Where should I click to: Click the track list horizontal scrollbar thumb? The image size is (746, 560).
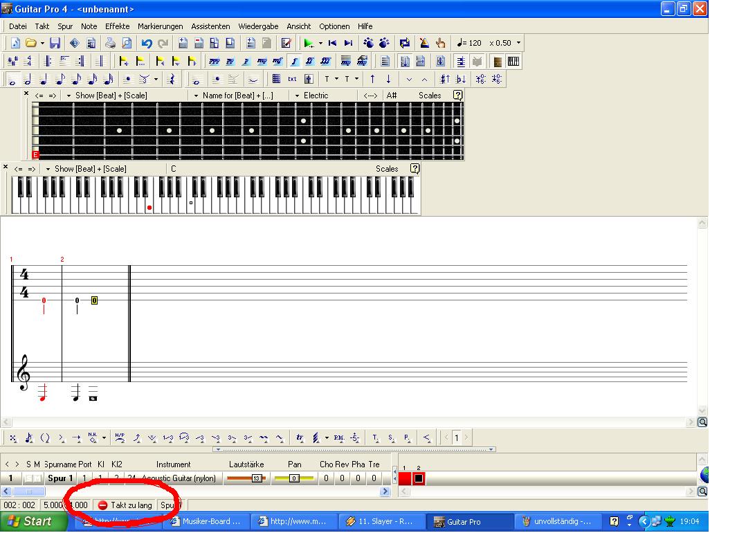tap(28, 491)
